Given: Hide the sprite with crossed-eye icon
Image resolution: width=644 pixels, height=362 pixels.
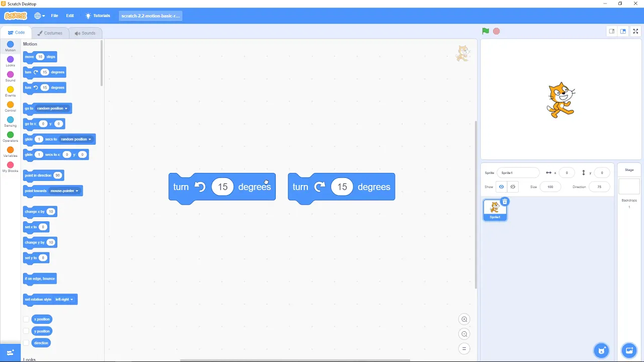Looking at the screenshot, I should click(x=513, y=187).
